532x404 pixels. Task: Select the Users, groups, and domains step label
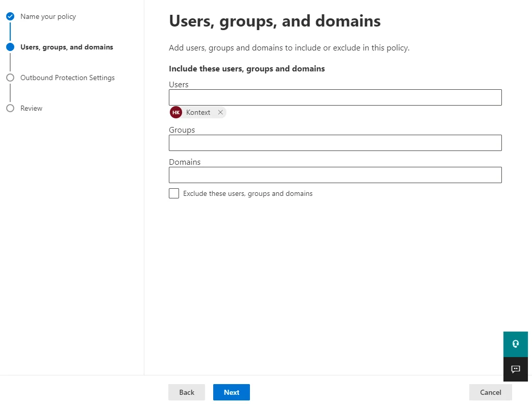pyautogui.click(x=67, y=47)
